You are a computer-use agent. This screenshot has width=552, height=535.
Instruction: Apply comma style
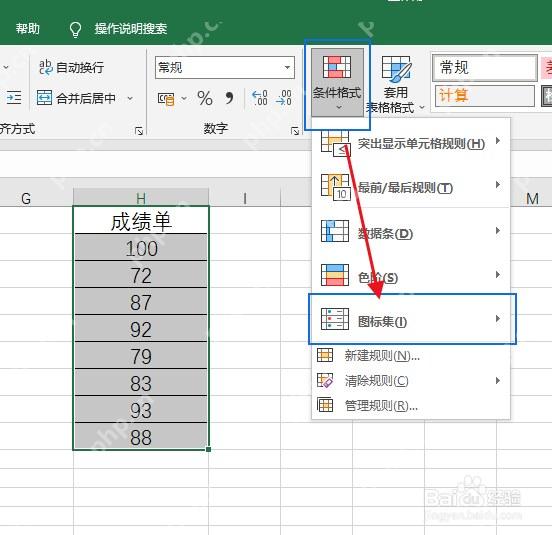click(229, 98)
